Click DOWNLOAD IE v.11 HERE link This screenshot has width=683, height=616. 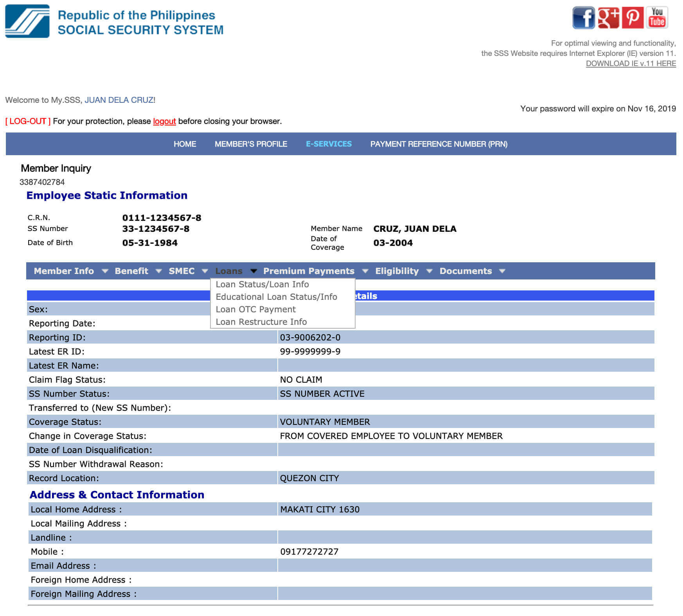[631, 63]
